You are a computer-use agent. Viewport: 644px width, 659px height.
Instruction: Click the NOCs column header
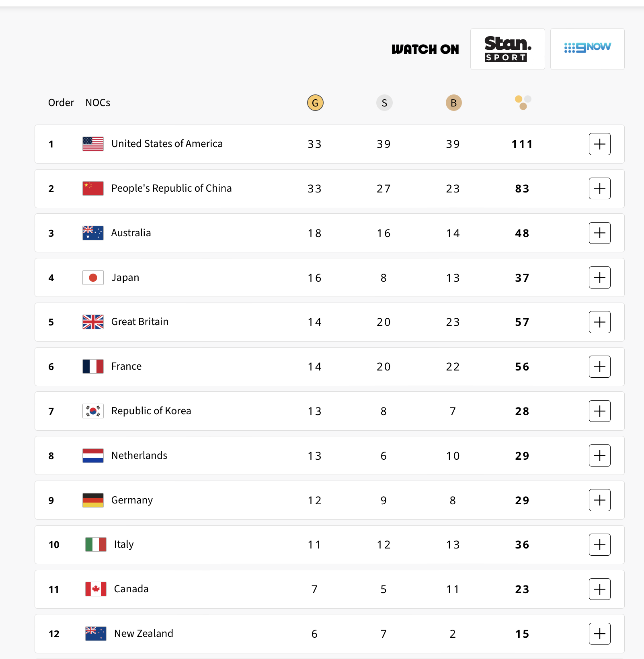pyautogui.click(x=98, y=103)
